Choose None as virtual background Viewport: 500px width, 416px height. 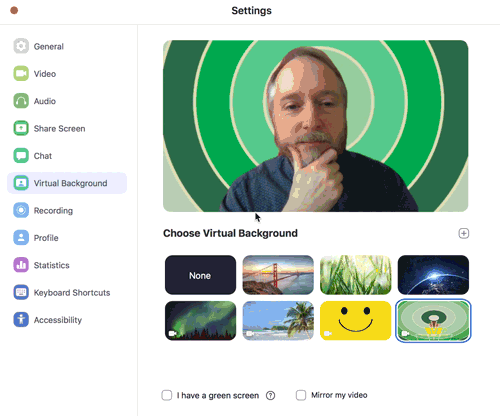coord(200,275)
